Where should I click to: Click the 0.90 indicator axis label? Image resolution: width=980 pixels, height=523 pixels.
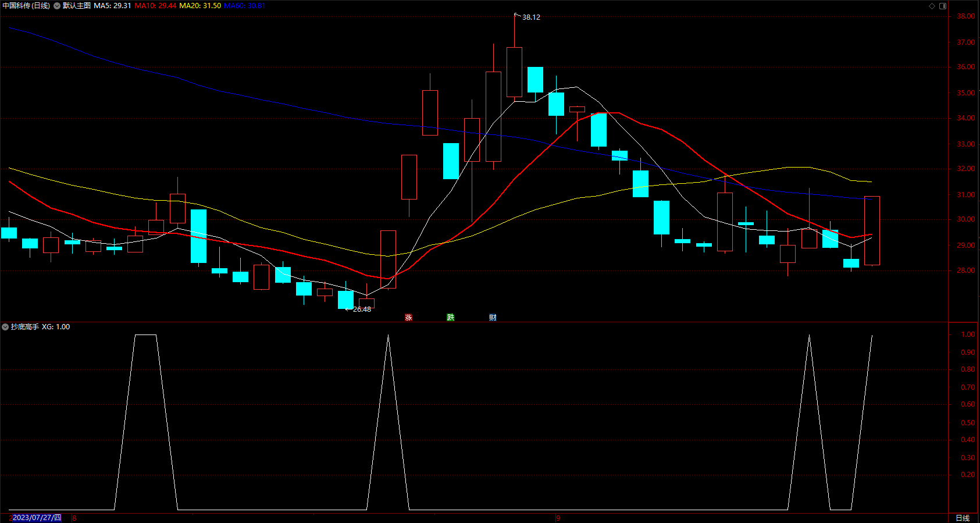[968, 353]
